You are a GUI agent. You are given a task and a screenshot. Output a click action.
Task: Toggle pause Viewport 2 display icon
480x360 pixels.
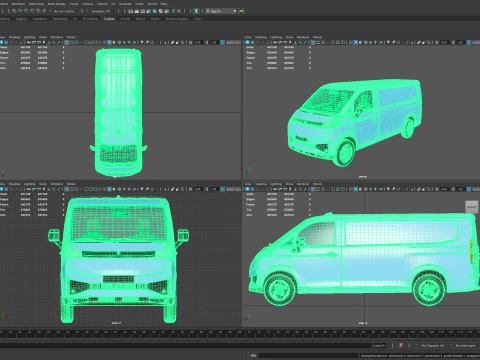click(x=179, y=11)
